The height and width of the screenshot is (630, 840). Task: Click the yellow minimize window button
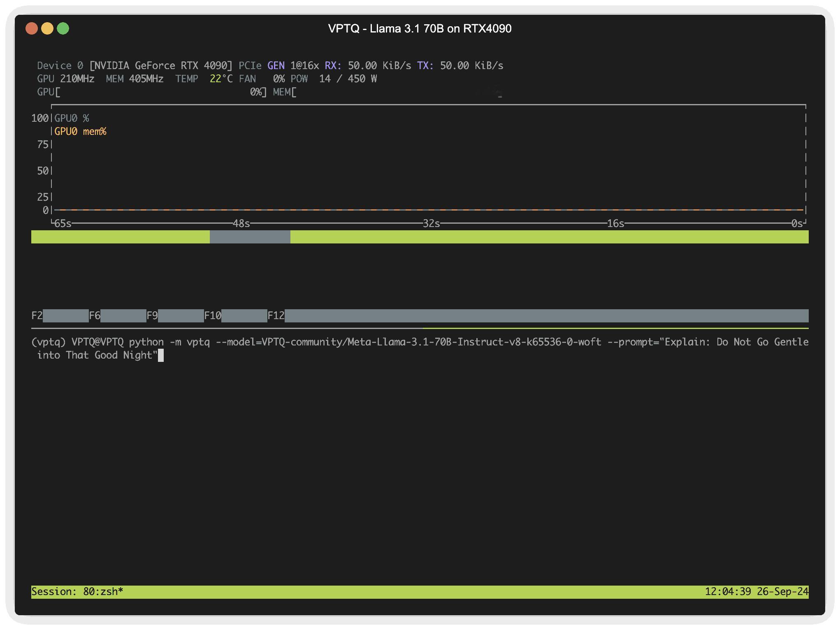47,28
